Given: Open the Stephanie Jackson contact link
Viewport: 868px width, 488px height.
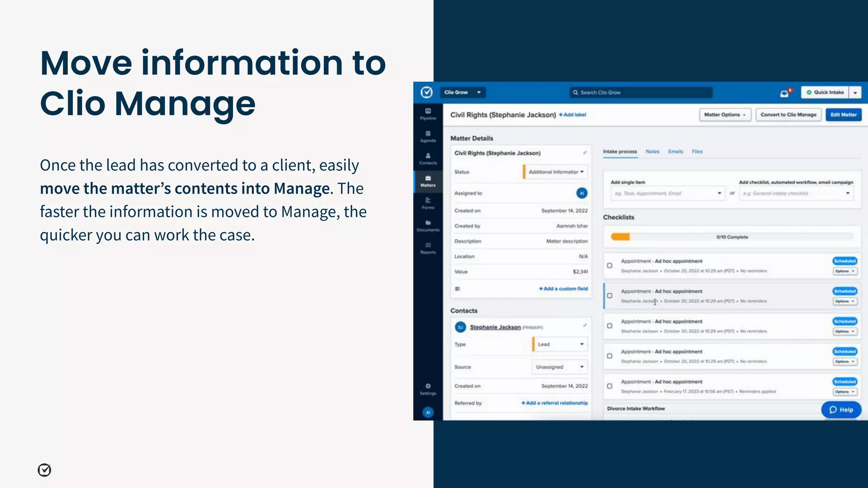Looking at the screenshot, I should click(x=495, y=327).
